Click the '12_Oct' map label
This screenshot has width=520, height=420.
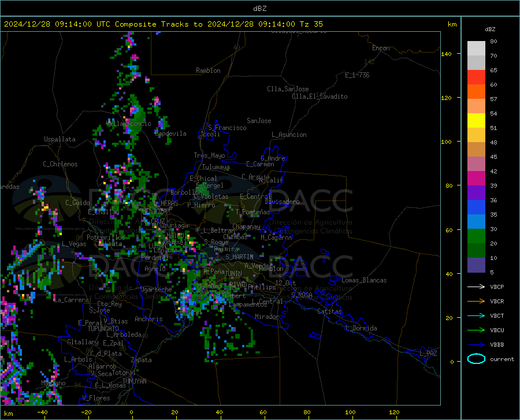pos(285,283)
